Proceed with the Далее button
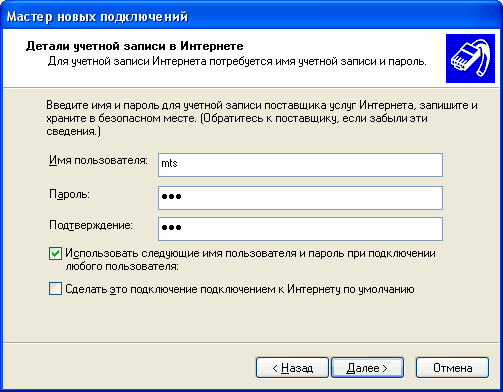Image resolution: width=503 pixels, height=392 pixels. coord(367,368)
